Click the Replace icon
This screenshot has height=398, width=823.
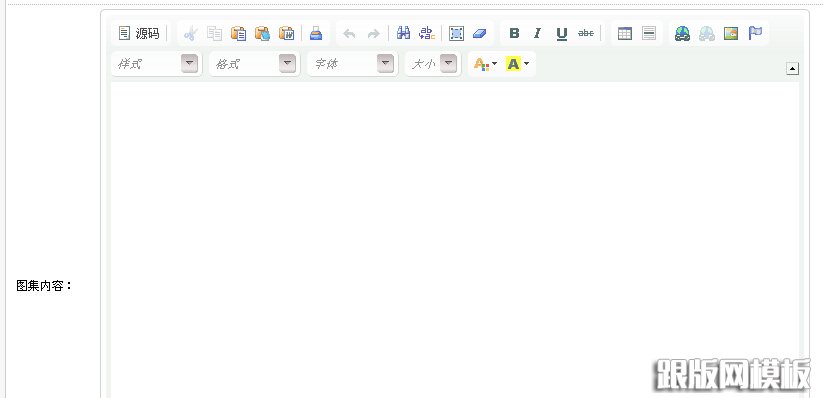pos(427,34)
